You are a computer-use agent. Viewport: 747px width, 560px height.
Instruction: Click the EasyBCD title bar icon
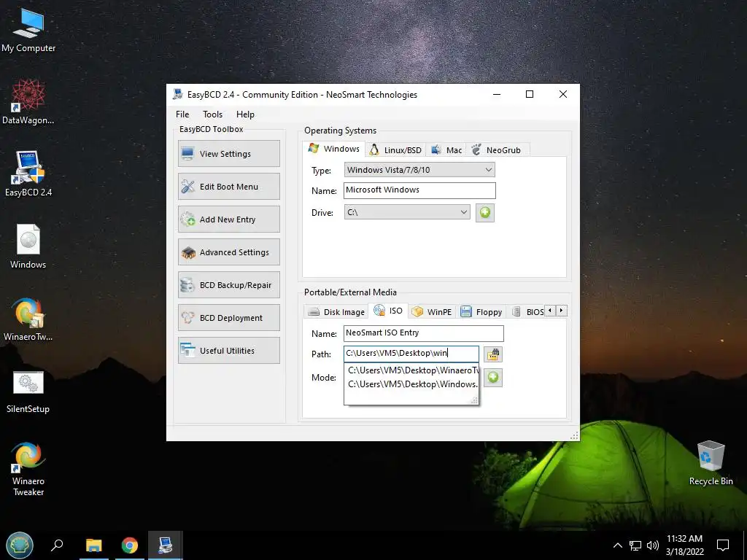click(178, 94)
